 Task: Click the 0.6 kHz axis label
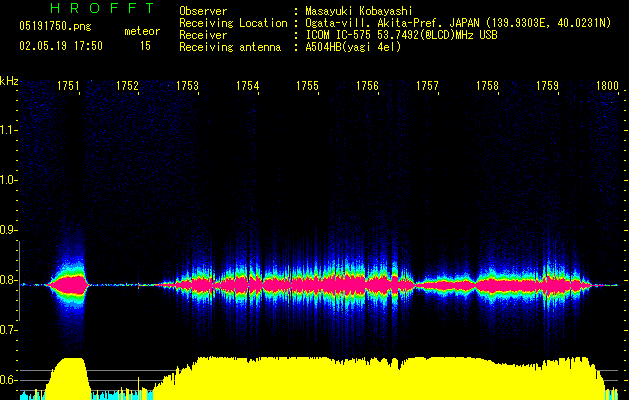7,380
